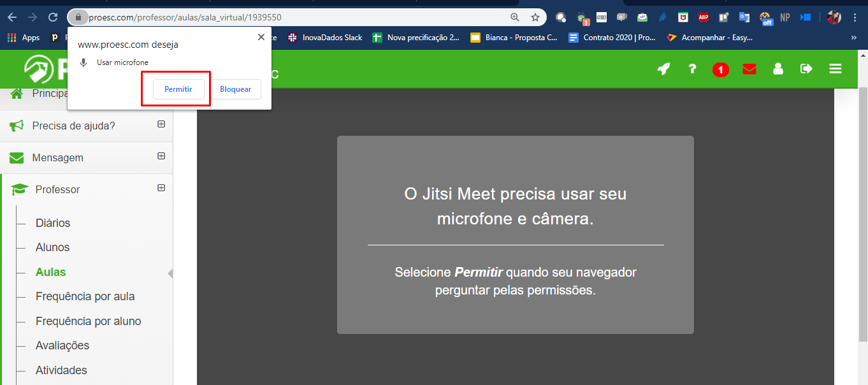Open Atividades in the sidebar
This screenshot has width=868, height=385.
61,370
